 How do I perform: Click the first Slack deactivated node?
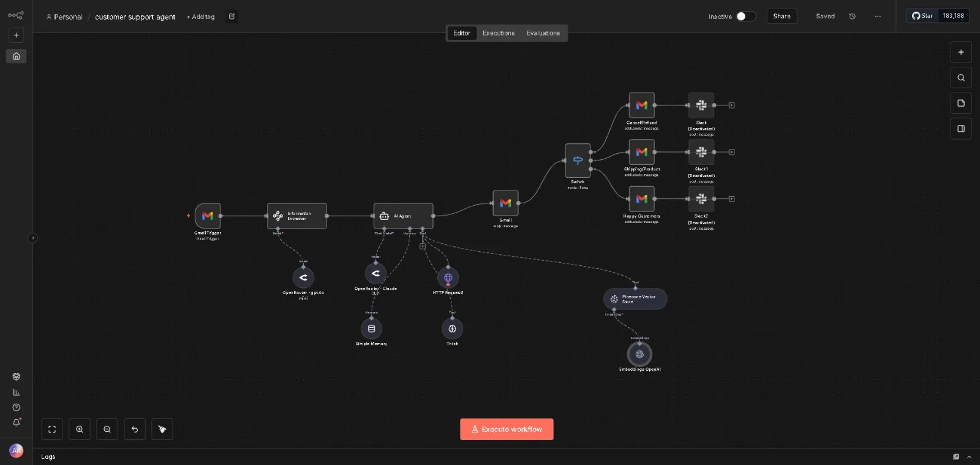click(701, 105)
